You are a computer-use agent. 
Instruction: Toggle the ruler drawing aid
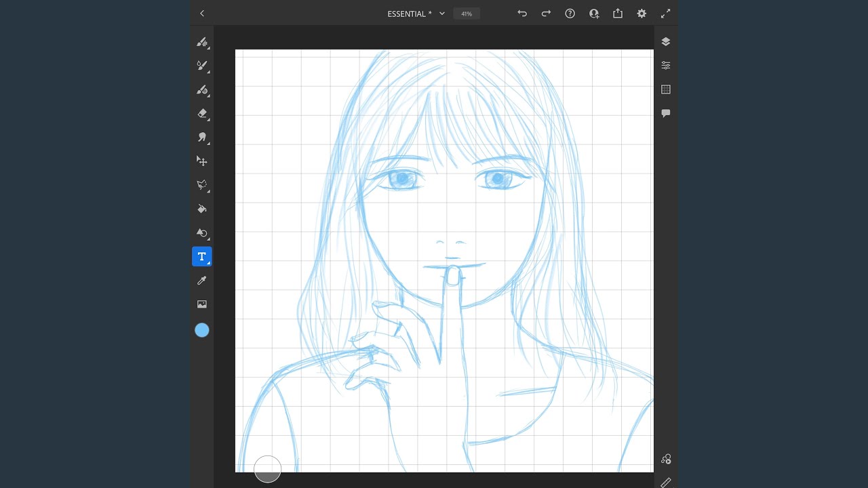pyautogui.click(x=666, y=483)
